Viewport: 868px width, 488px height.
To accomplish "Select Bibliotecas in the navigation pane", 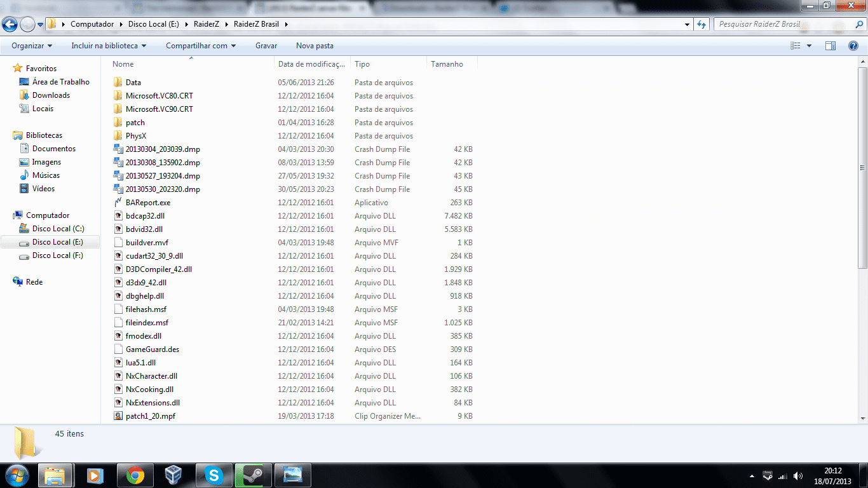I will (44, 135).
